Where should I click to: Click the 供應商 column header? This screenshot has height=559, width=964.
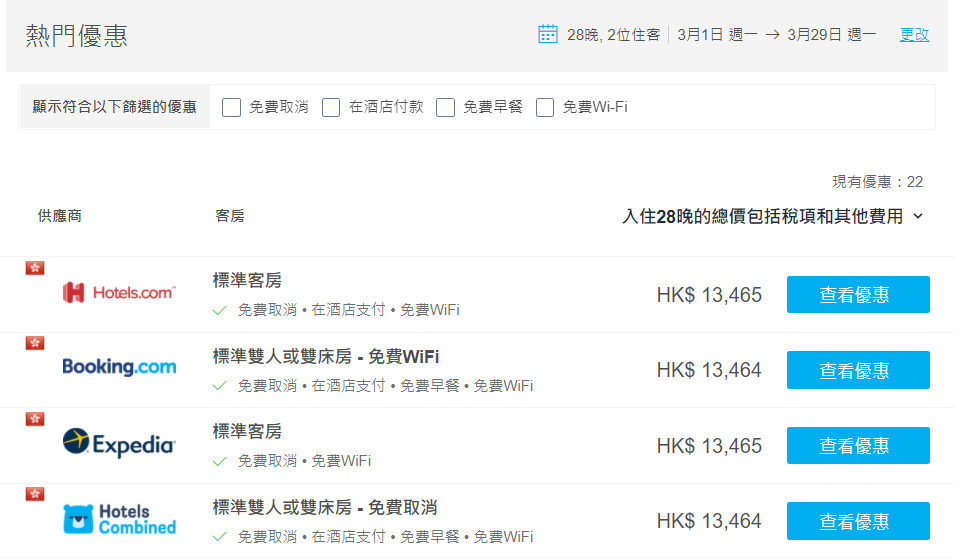[x=60, y=216]
